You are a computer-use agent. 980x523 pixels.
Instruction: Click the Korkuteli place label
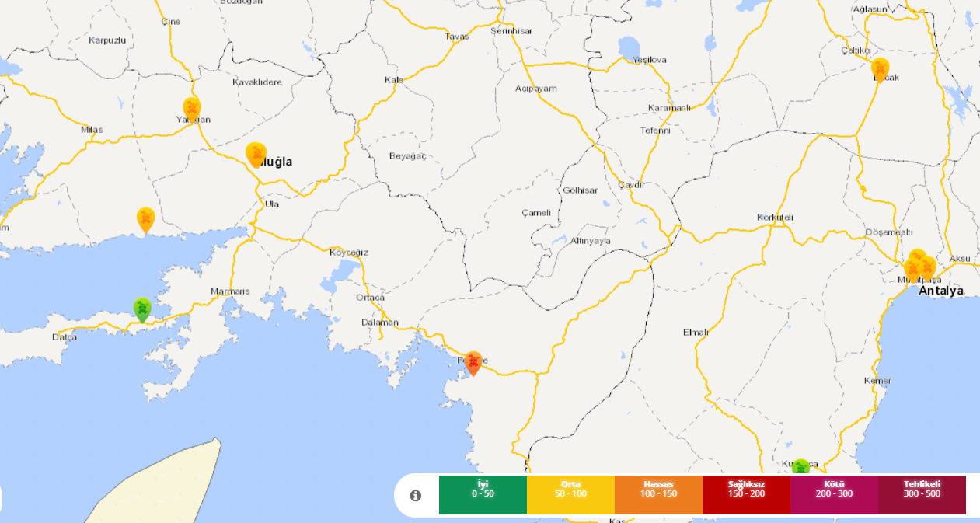tap(775, 218)
